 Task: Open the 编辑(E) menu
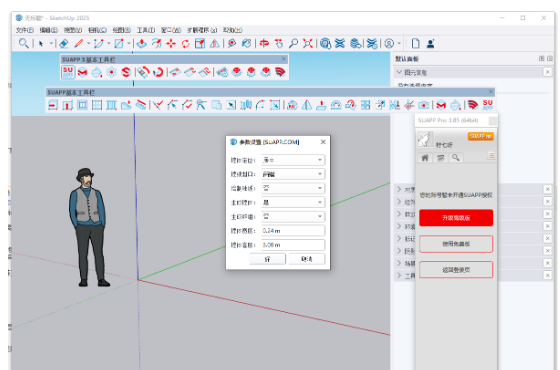[49, 30]
